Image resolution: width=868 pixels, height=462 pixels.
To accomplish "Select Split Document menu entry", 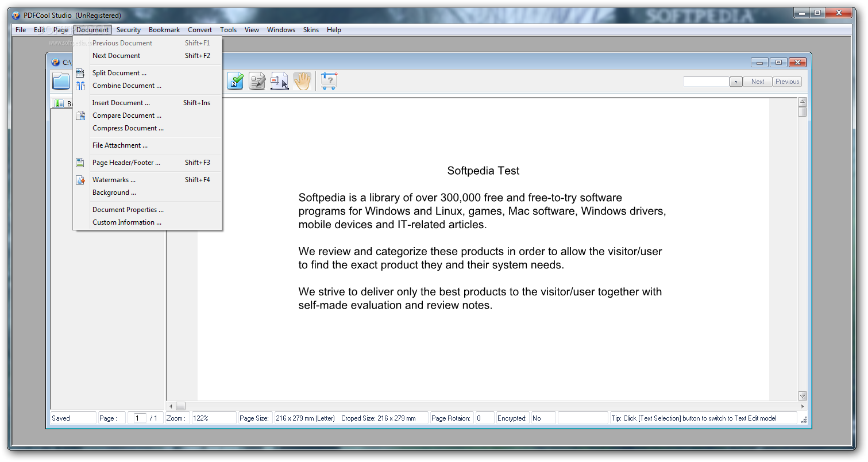I will click(148, 73).
